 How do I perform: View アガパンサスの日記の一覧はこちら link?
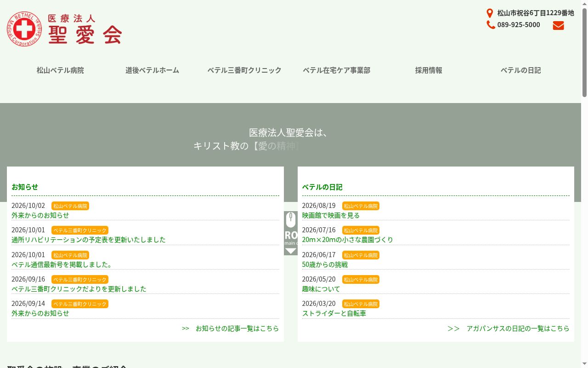pyautogui.click(x=509, y=328)
